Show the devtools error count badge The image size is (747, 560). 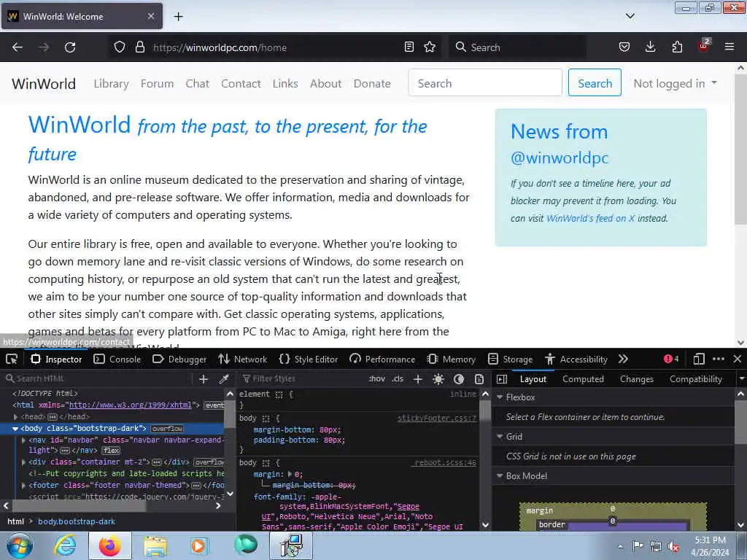click(x=671, y=359)
